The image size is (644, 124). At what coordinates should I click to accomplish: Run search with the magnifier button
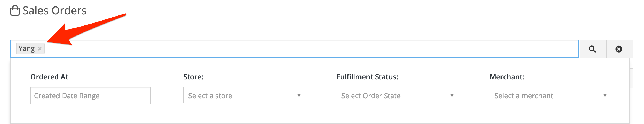pos(592,49)
